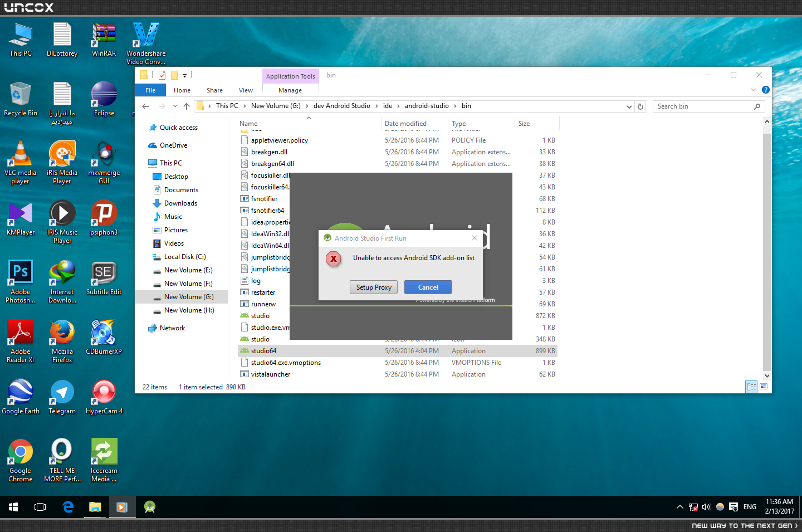Select the Manage ribbon tab
This screenshot has height=532, width=802.
coord(290,90)
